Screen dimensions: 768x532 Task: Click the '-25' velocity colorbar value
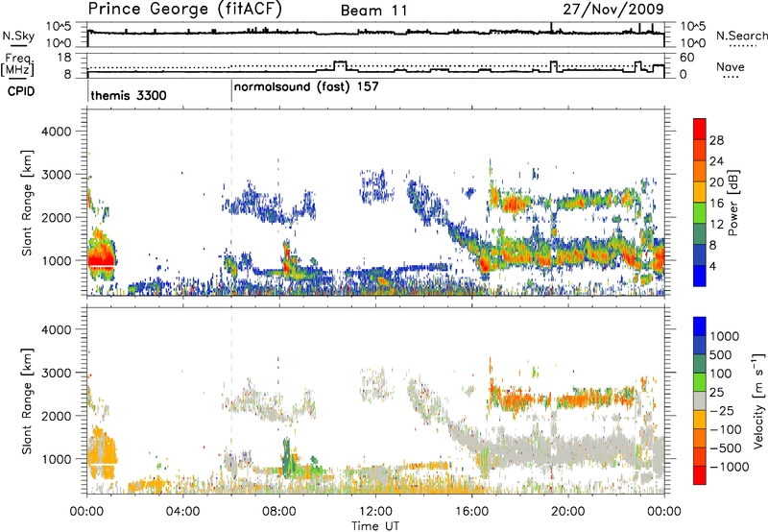[x=722, y=411]
